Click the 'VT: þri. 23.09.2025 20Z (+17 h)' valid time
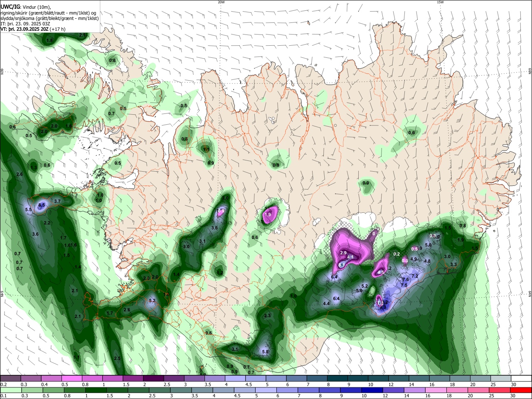This screenshot has width=532, height=399. coord(32,29)
